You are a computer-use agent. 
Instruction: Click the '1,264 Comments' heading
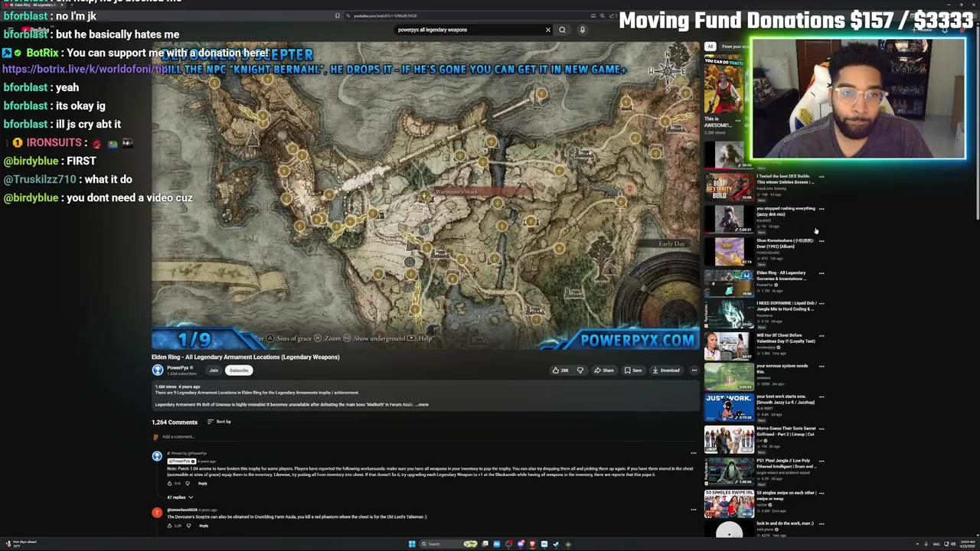coord(175,422)
